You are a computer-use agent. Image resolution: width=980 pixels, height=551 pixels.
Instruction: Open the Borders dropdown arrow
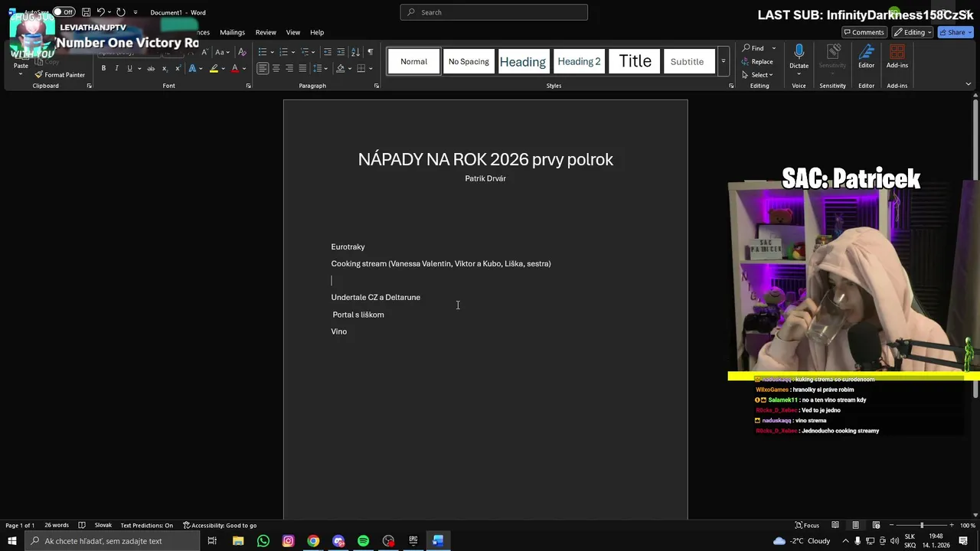pos(371,69)
